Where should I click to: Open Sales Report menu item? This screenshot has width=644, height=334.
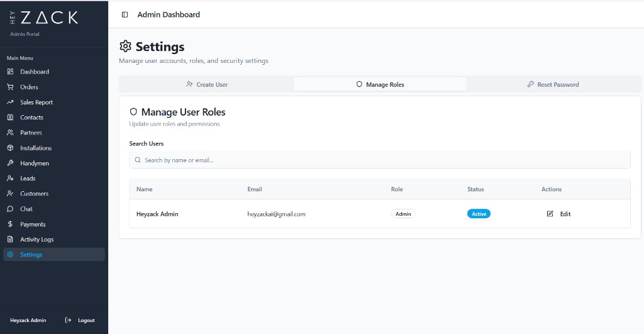coord(36,102)
